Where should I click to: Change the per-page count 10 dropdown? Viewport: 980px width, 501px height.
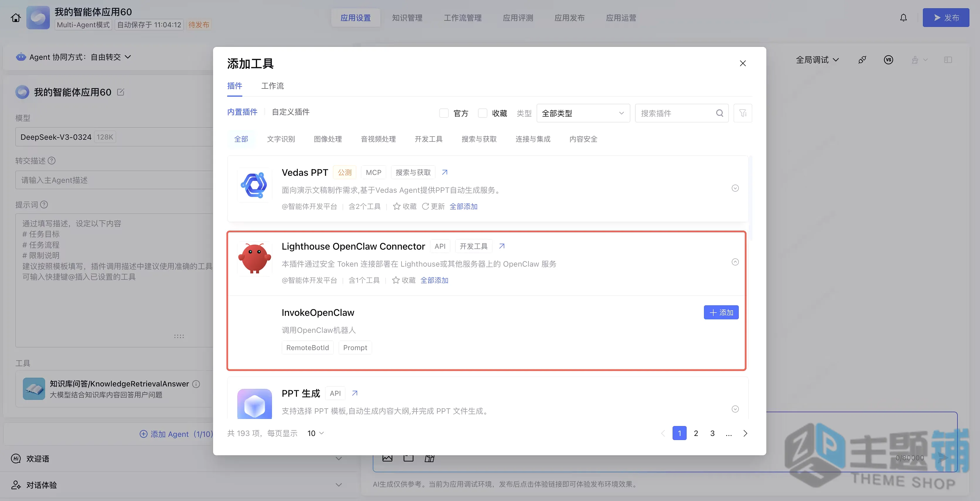click(x=315, y=433)
